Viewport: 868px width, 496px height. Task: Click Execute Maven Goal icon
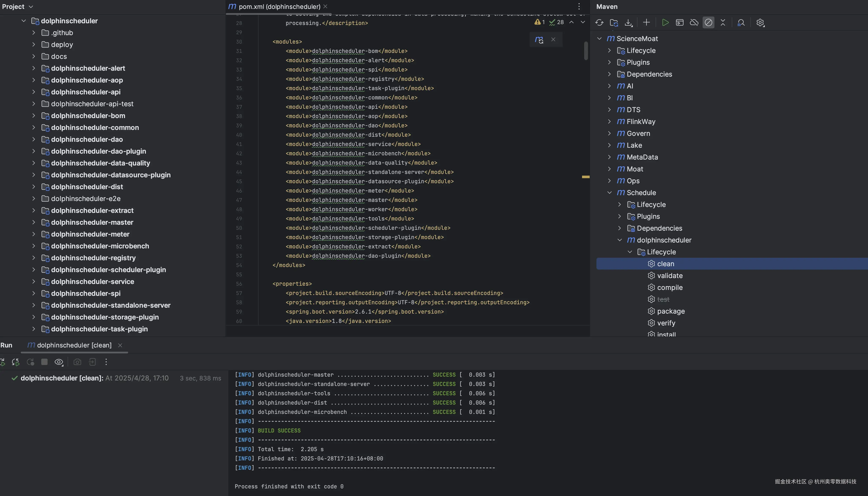pyautogui.click(x=679, y=22)
